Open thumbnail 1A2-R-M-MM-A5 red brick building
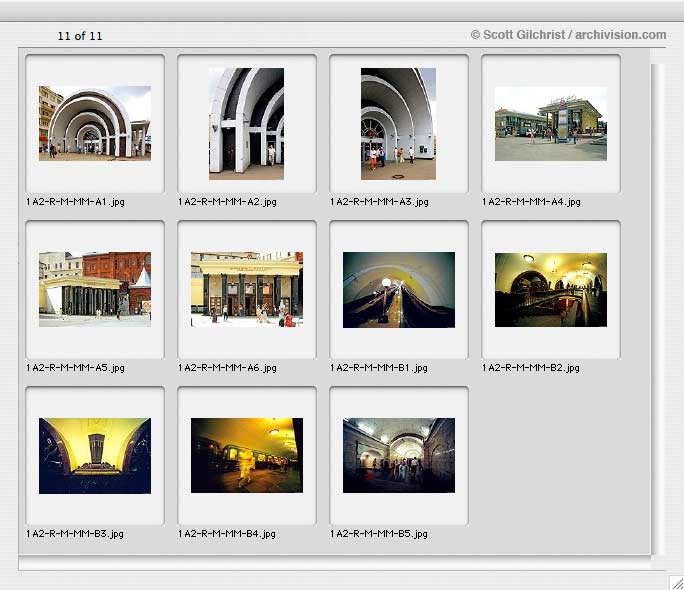Viewport: 684px width, 590px height. pyautogui.click(x=95, y=289)
